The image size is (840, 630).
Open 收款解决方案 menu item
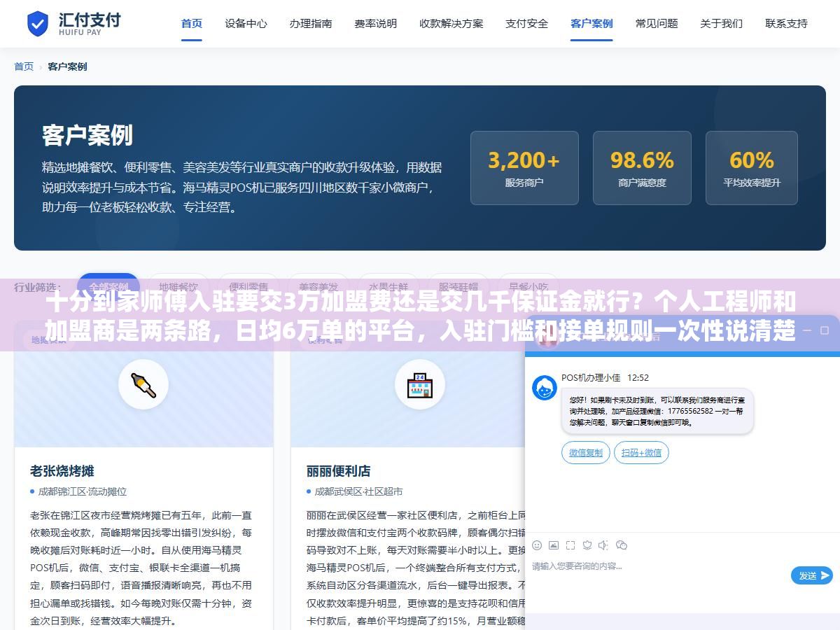451,23
